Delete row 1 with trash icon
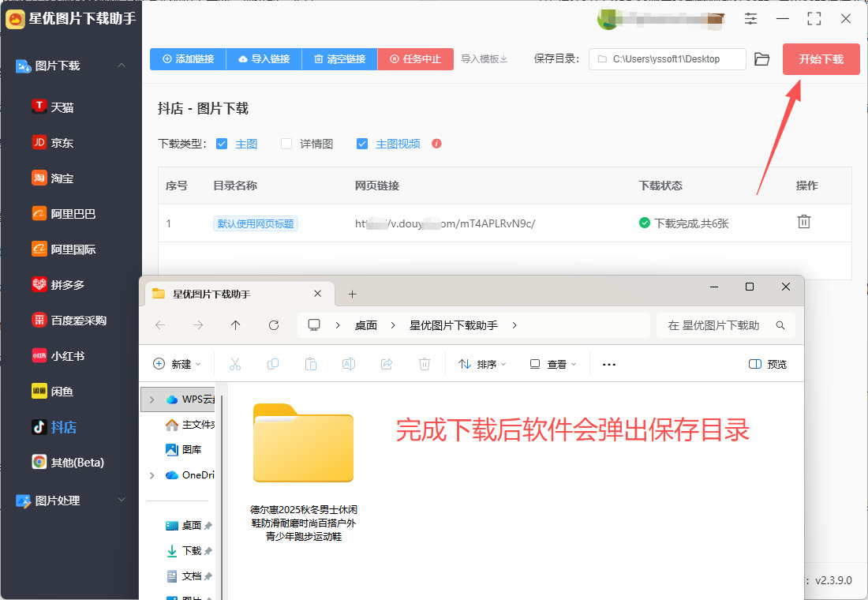The image size is (868, 600). click(804, 222)
